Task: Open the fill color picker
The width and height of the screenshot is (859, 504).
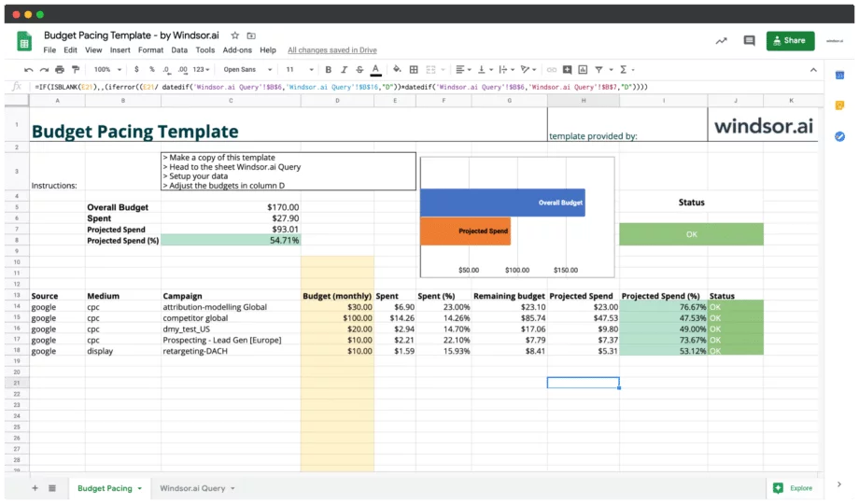Action: (397, 70)
